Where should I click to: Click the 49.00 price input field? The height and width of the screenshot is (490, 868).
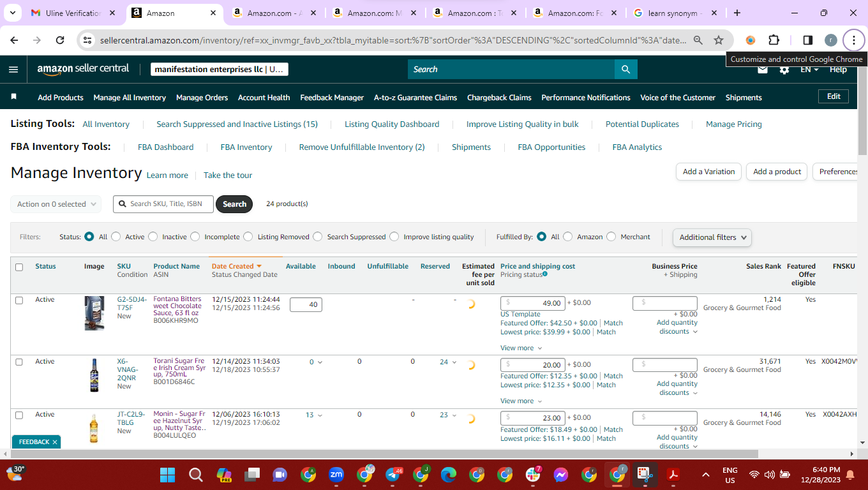pos(533,303)
